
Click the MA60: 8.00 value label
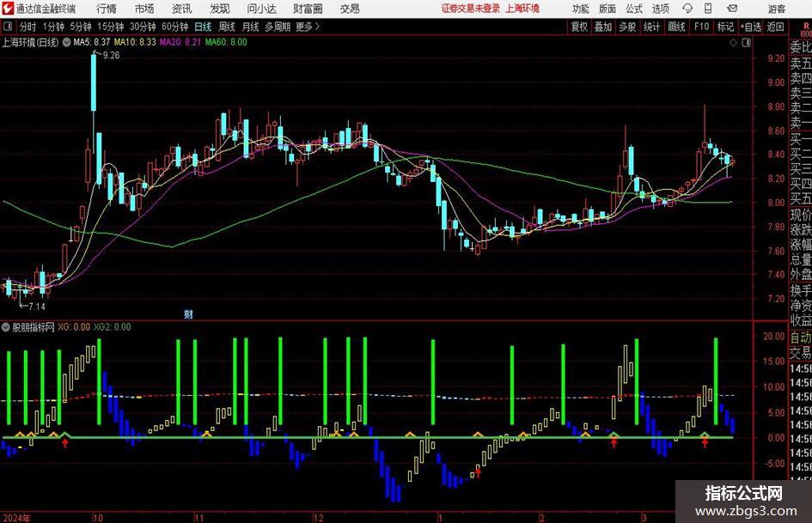tap(226, 42)
